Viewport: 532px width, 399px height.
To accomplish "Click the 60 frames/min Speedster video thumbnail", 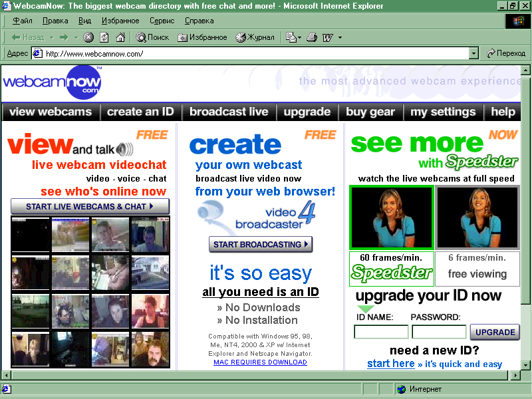I will (x=391, y=217).
